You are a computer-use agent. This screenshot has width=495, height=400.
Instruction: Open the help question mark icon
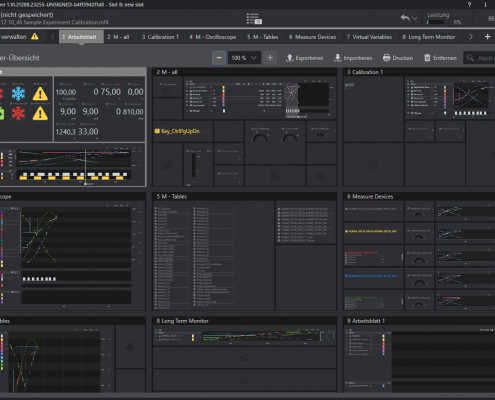coord(469,4)
